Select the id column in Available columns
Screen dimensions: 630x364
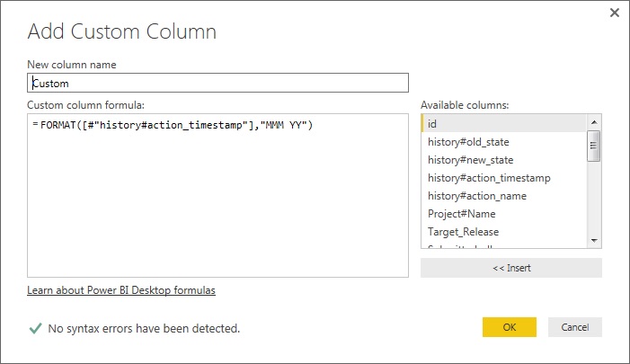tap(504, 124)
